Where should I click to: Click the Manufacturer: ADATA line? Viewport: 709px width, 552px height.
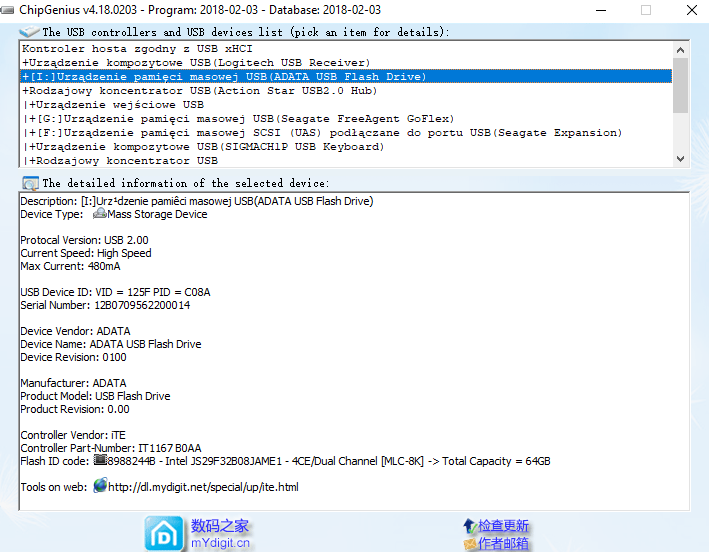coord(73,383)
